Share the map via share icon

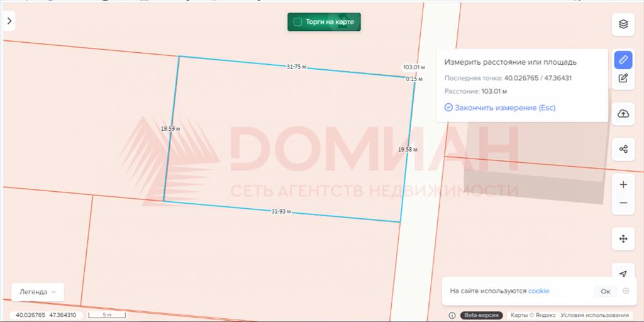pos(623,149)
